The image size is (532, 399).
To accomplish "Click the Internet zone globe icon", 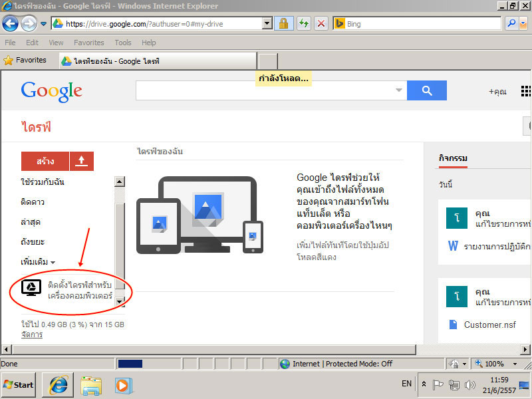I will pos(285,364).
